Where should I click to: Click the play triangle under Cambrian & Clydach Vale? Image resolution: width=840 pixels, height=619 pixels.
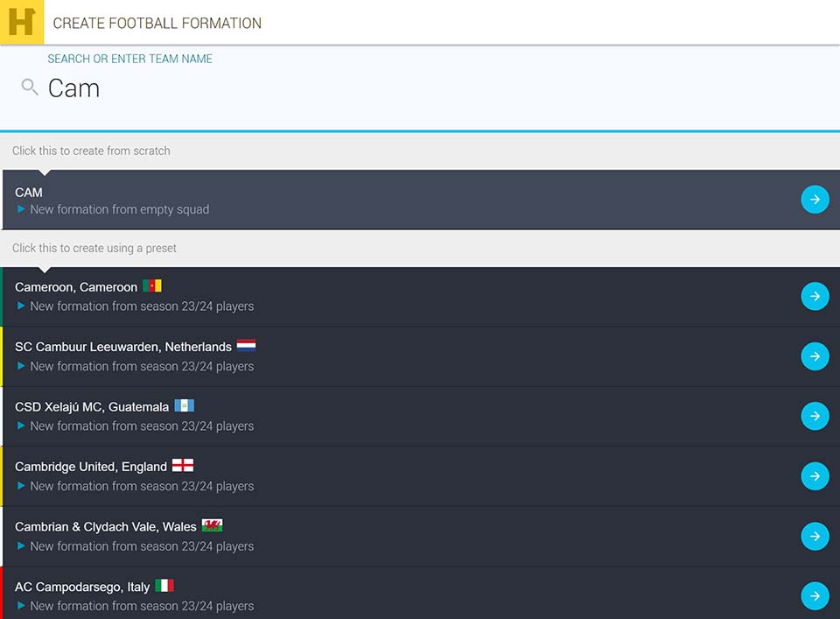click(21, 545)
